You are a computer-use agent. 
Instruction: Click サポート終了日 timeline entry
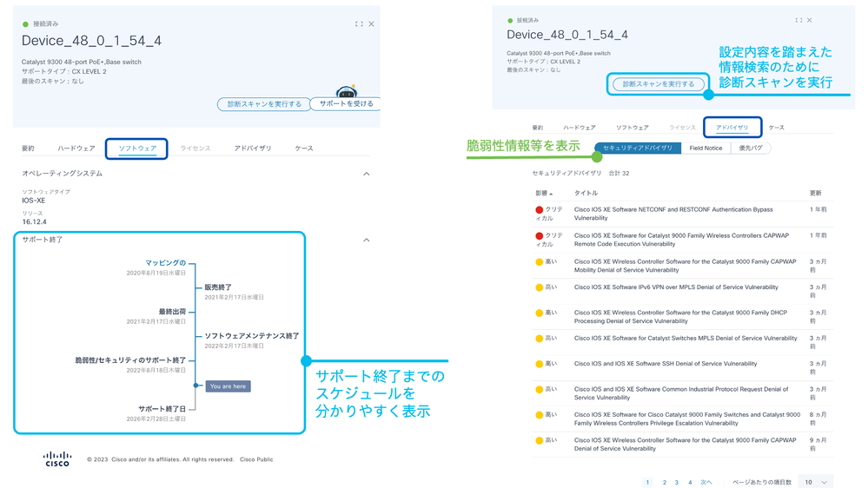[x=162, y=409]
